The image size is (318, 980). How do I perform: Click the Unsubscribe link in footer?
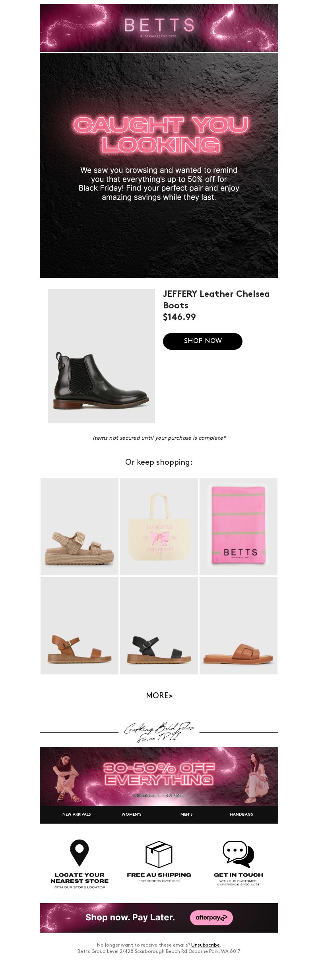pos(206,945)
